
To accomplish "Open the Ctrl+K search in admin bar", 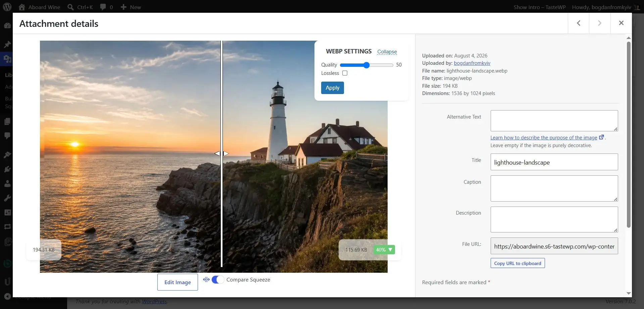I will click(80, 7).
